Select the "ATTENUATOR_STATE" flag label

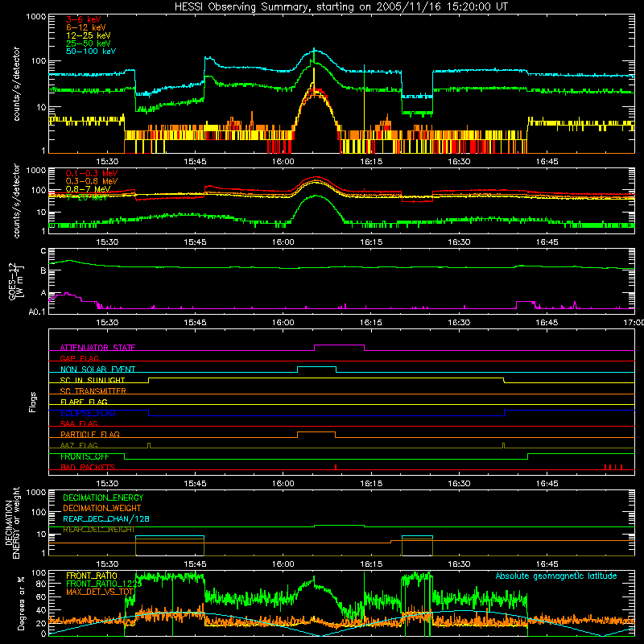pyautogui.click(x=97, y=348)
